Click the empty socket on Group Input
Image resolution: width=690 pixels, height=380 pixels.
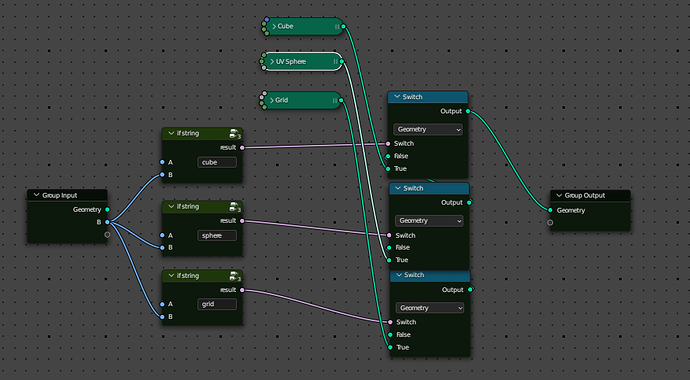click(x=107, y=234)
